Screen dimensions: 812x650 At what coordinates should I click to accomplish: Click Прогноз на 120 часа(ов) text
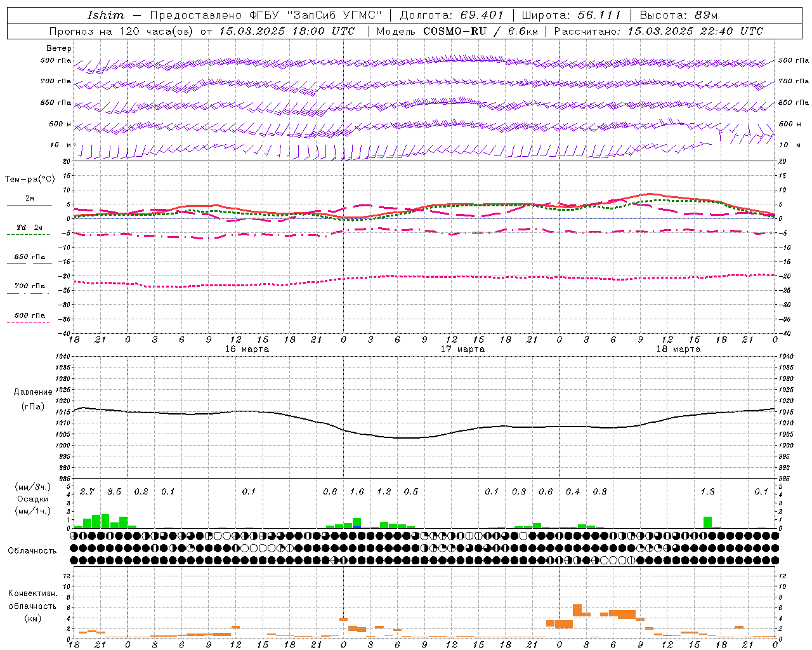click(122, 31)
